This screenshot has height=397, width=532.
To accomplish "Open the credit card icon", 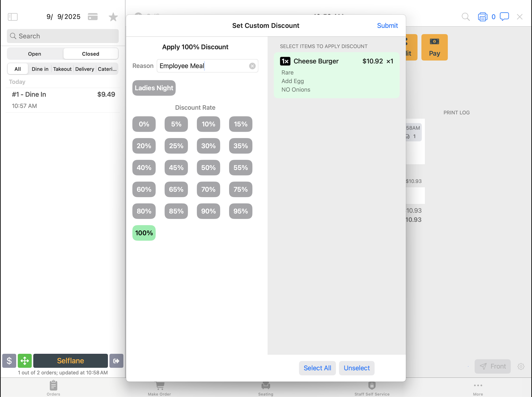I will pyautogui.click(x=93, y=17).
